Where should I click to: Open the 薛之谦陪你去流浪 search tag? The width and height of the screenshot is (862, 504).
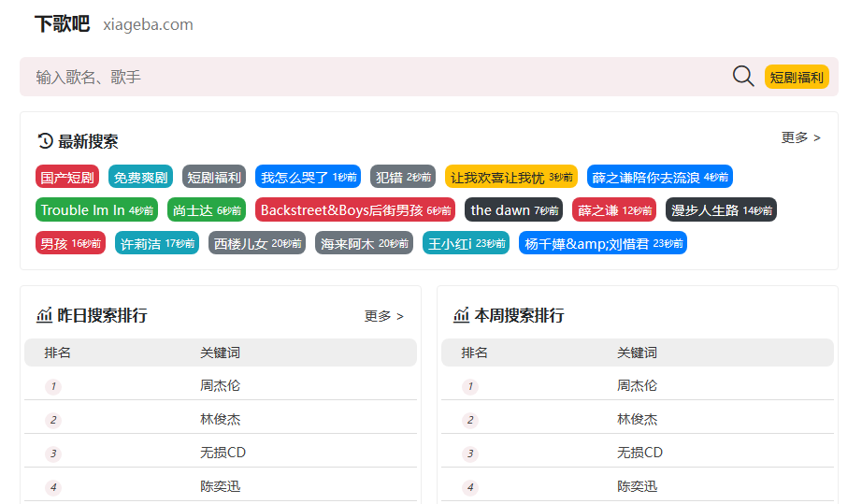660,177
